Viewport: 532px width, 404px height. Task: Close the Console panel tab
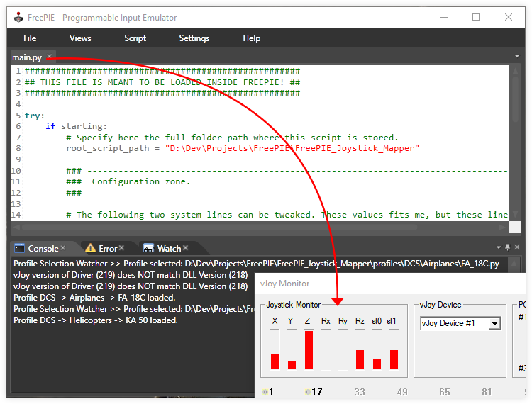(62, 248)
